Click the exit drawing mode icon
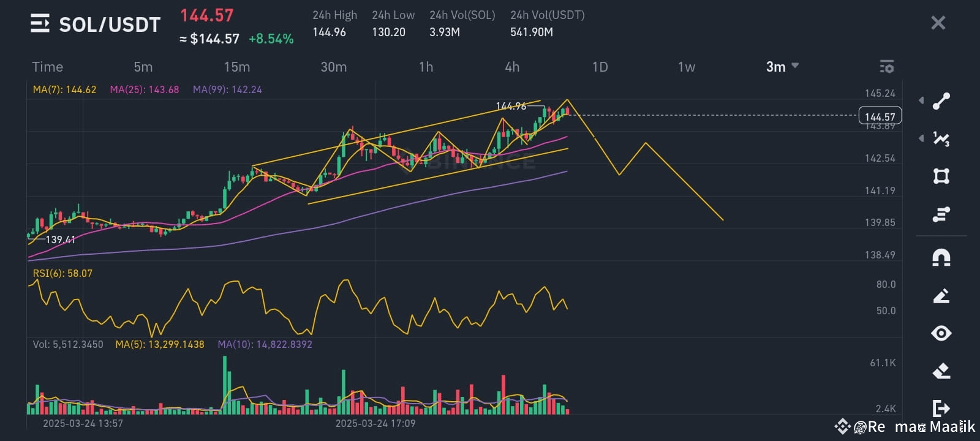The image size is (980, 441). coord(941,408)
